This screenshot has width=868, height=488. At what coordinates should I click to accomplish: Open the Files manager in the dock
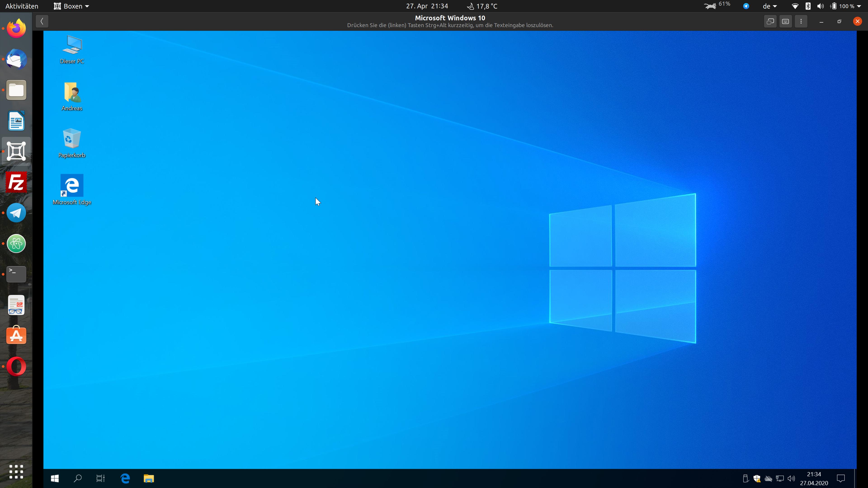coord(16,90)
